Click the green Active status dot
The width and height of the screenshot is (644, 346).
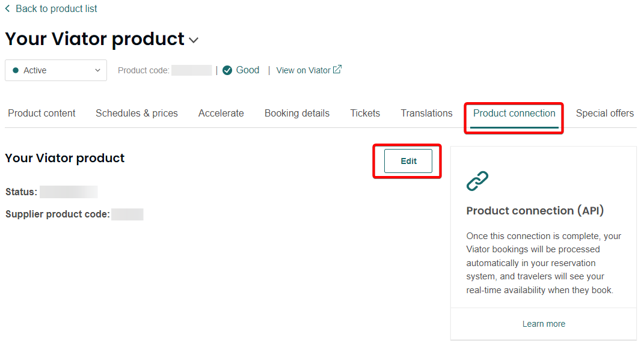16,70
